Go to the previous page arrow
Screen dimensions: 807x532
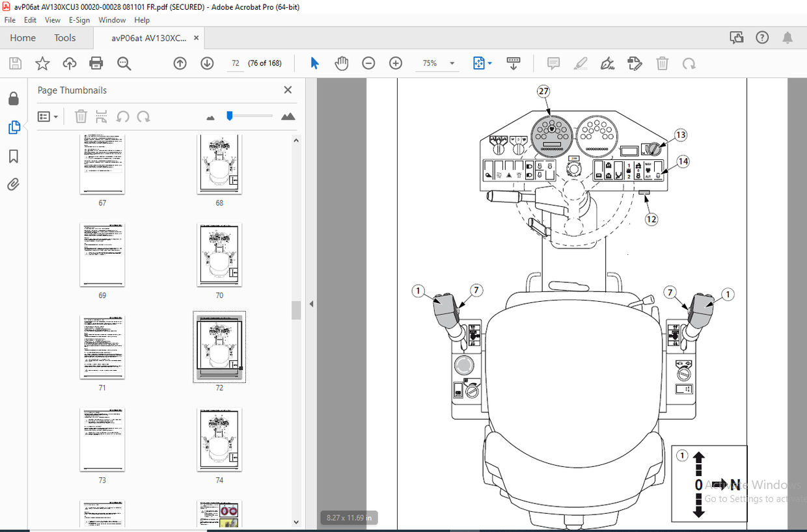tap(180, 63)
